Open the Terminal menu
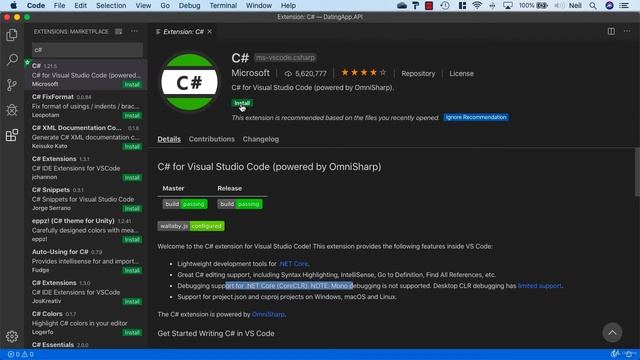The width and height of the screenshot is (640, 360). pyautogui.click(x=223, y=5)
